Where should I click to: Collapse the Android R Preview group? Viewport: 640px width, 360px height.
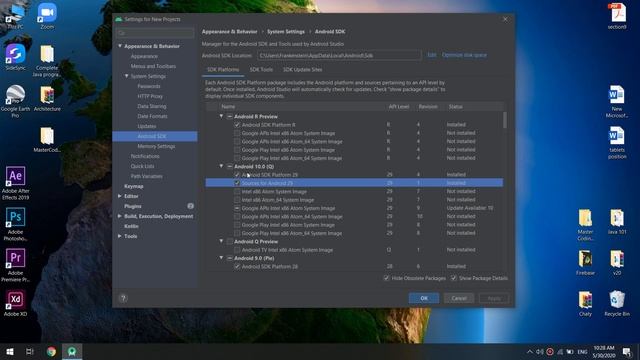point(221,116)
